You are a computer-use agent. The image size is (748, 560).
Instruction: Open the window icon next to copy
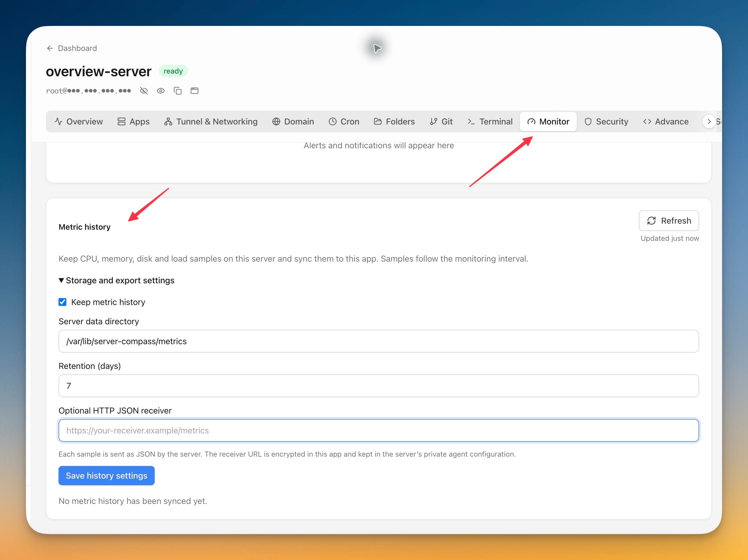click(x=195, y=91)
